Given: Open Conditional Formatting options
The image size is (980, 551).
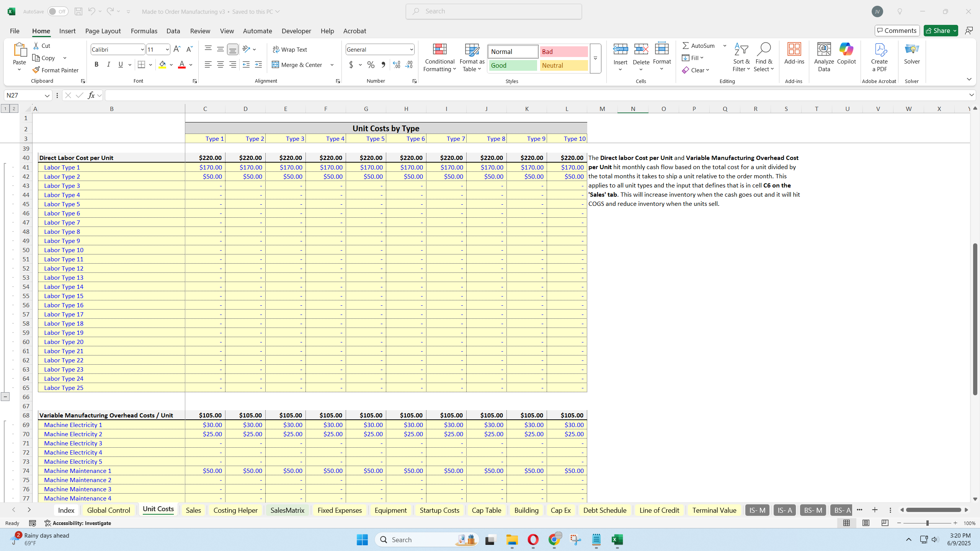Looking at the screenshot, I should [439, 57].
